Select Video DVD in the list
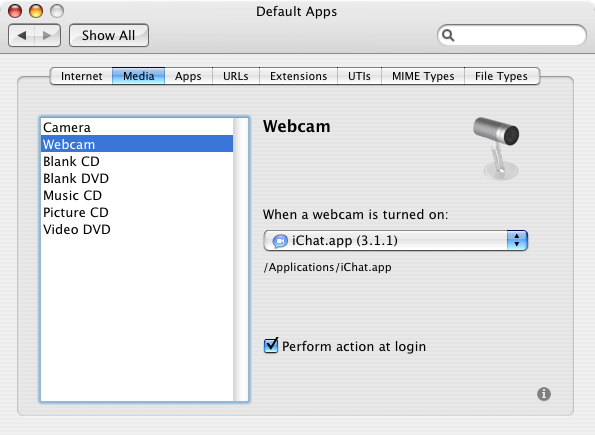The height and width of the screenshot is (435, 595). click(137, 230)
